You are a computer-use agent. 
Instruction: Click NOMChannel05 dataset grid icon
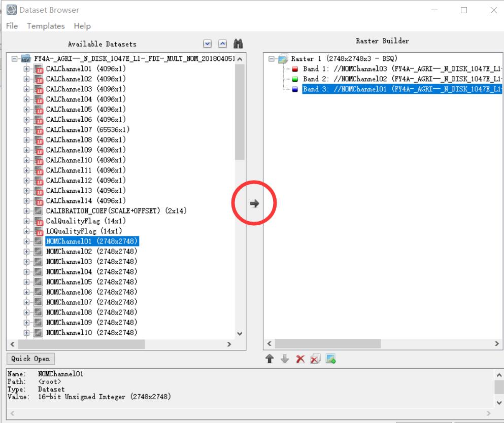[38, 281]
